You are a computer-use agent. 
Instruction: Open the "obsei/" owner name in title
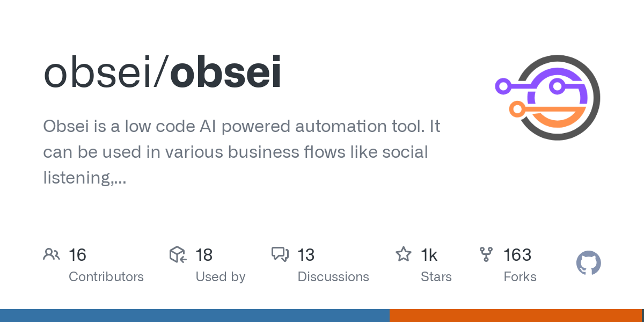[106, 74]
